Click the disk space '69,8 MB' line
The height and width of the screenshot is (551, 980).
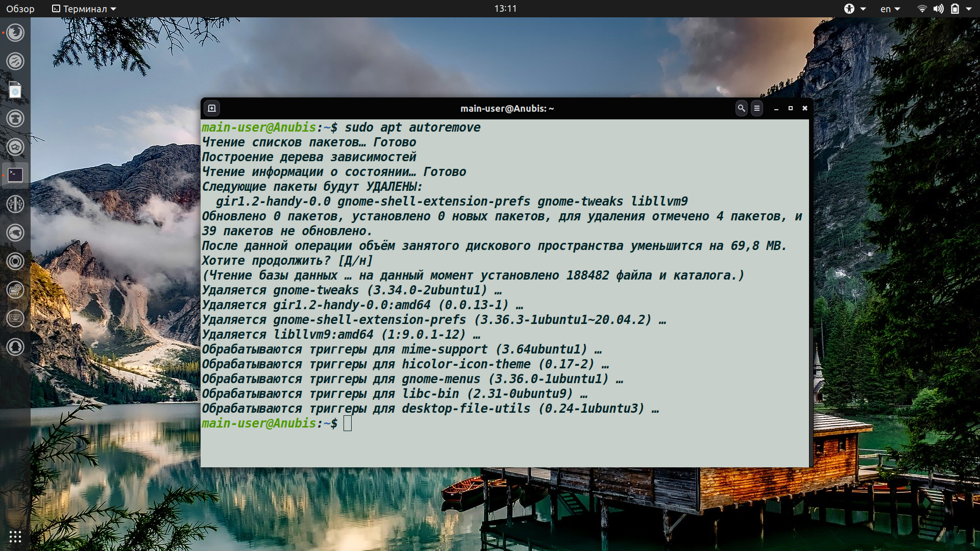click(494, 246)
